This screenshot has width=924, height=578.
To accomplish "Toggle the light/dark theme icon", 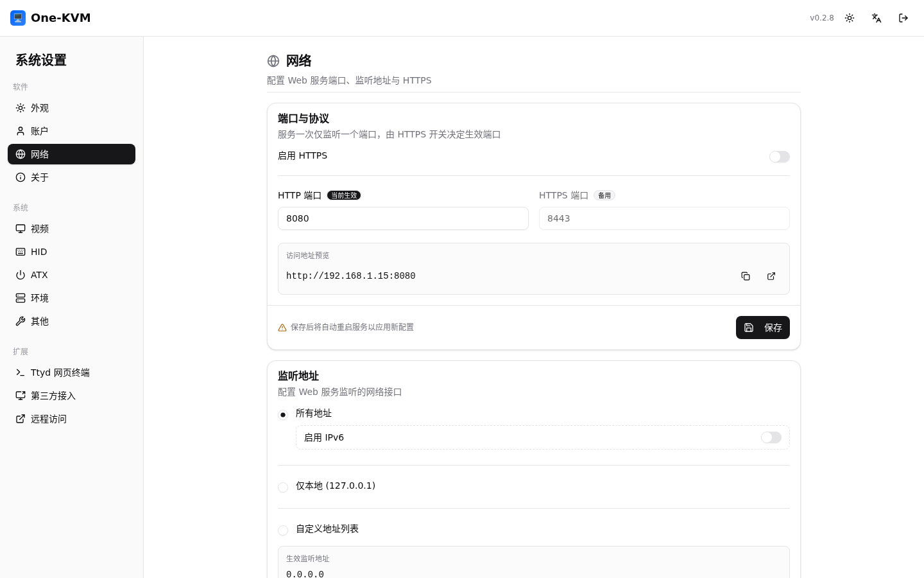I will click(850, 18).
